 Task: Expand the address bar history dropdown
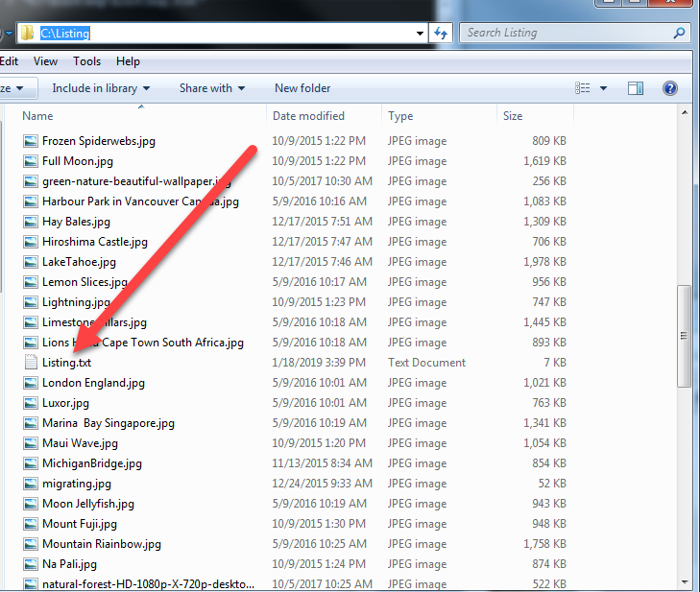point(420,34)
